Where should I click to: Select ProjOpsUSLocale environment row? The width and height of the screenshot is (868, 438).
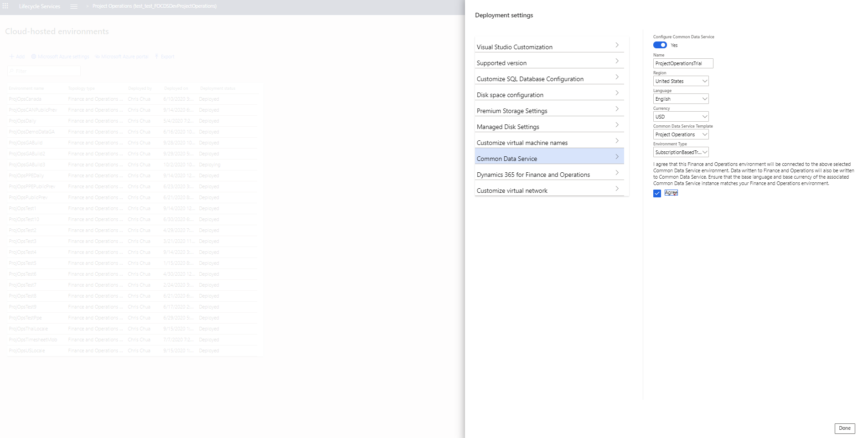click(x=132, y=350)
